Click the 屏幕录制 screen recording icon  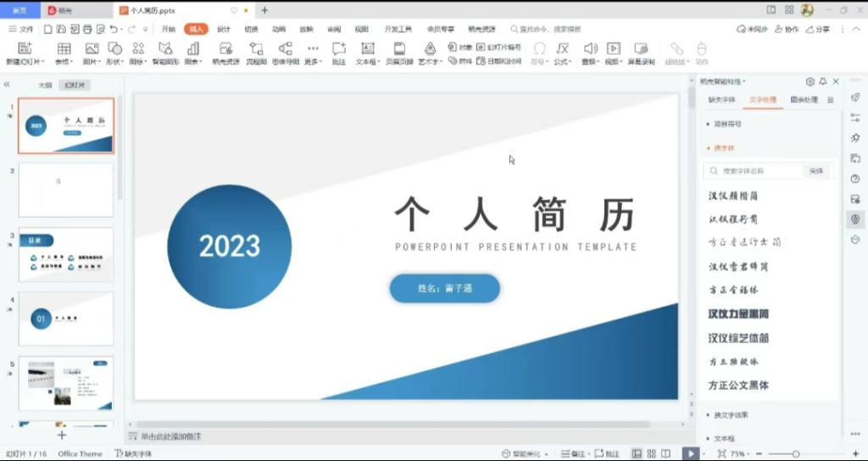[641, 53]
